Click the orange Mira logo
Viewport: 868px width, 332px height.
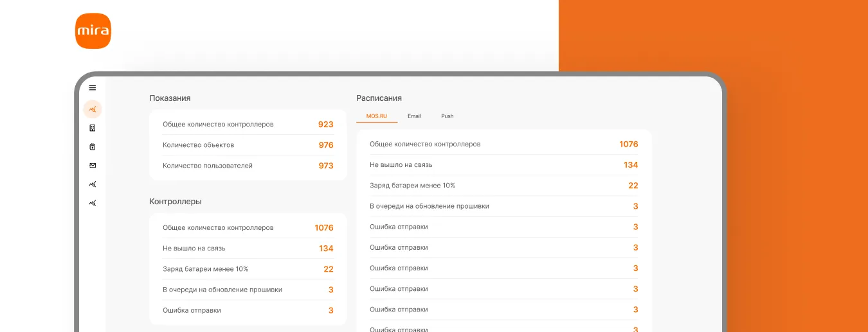coord(93,31)
